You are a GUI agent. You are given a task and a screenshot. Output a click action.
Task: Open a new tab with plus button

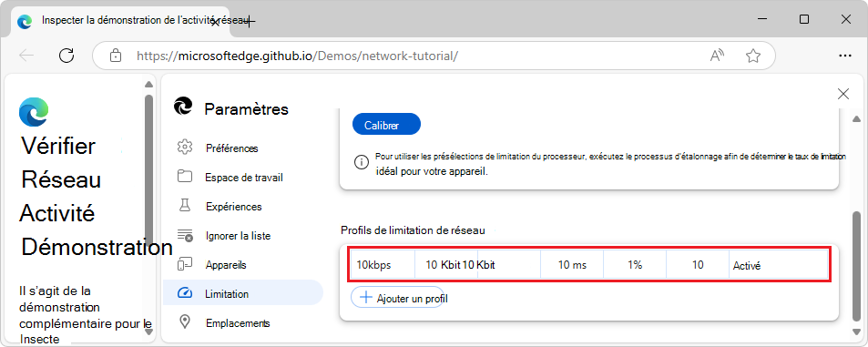[250, 22]
